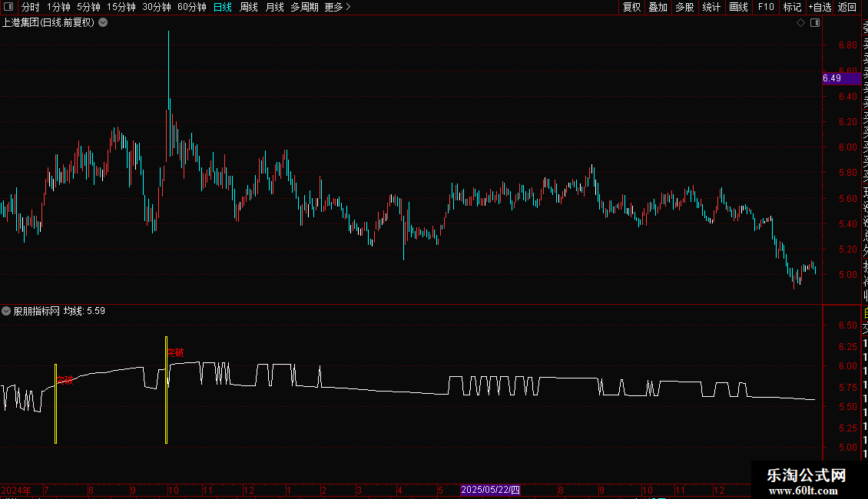Click the 上港集团(日线.前复权) chart title
This screenshot has height=499, width=868.
(48, 23)
